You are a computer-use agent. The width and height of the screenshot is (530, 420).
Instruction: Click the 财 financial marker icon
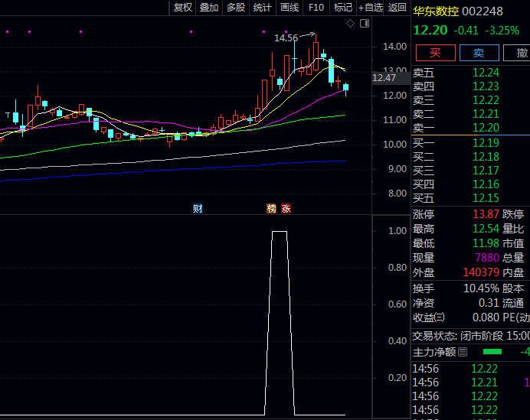(198, 208)
